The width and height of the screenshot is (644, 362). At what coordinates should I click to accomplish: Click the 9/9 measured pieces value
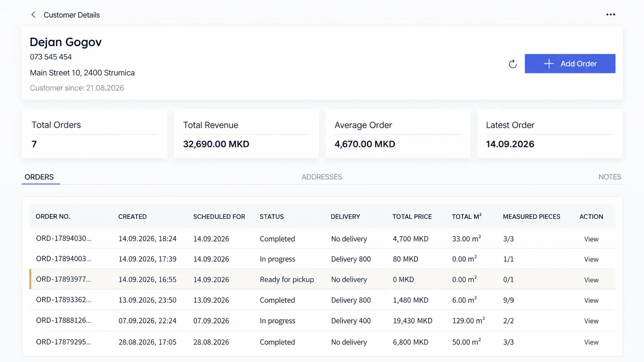pos(508,300)
